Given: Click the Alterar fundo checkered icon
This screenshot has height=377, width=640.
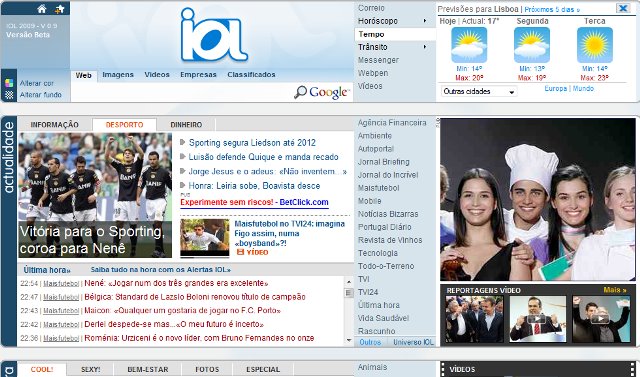Looking at the screenshot, I should click(9, 95).
